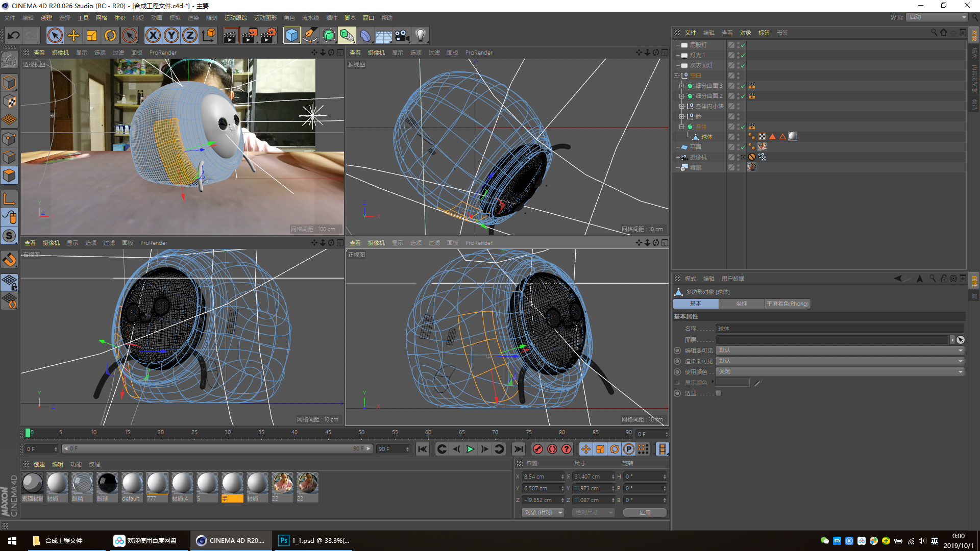Click timeline frame marker 45
The height and width of the screenshot is (551, 980).
click(x=328, y=433)
